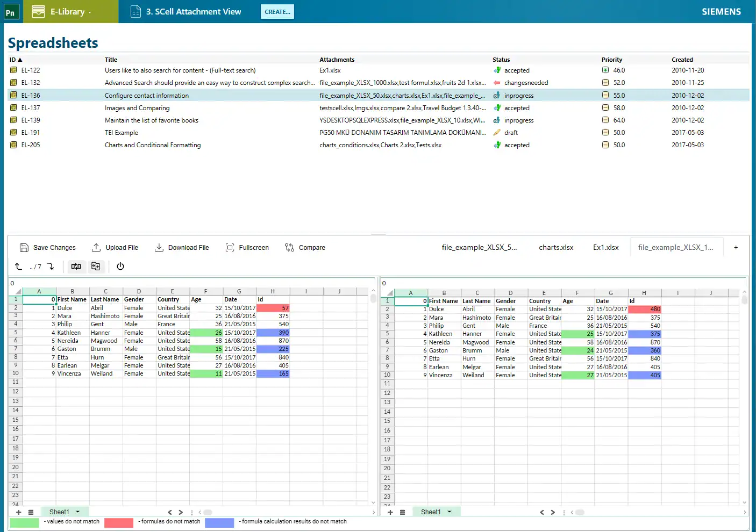Viewport: 756px width, 532px height.
Task: Switch to the charts.xlsx tab
Action: click(556, 248)
